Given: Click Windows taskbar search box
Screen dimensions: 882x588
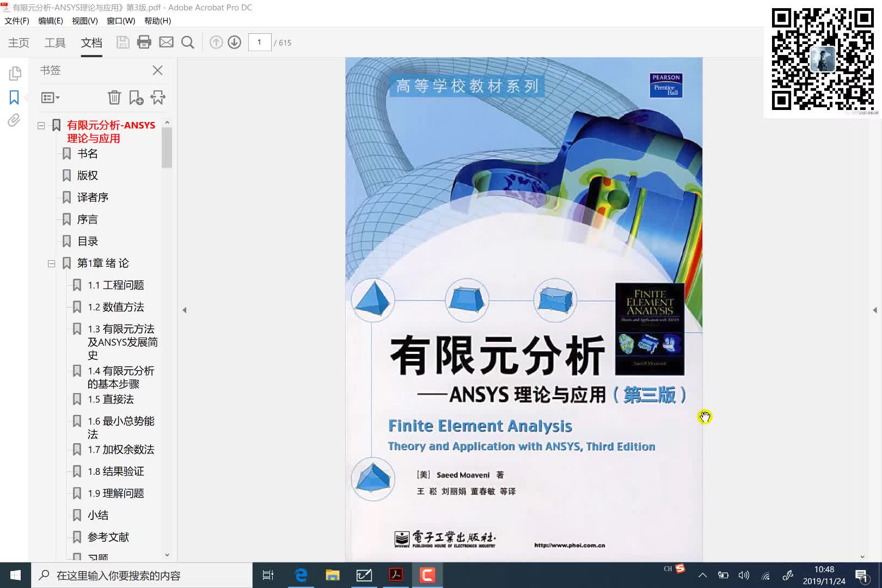Looking at the screenshot, I should (142, 575).
